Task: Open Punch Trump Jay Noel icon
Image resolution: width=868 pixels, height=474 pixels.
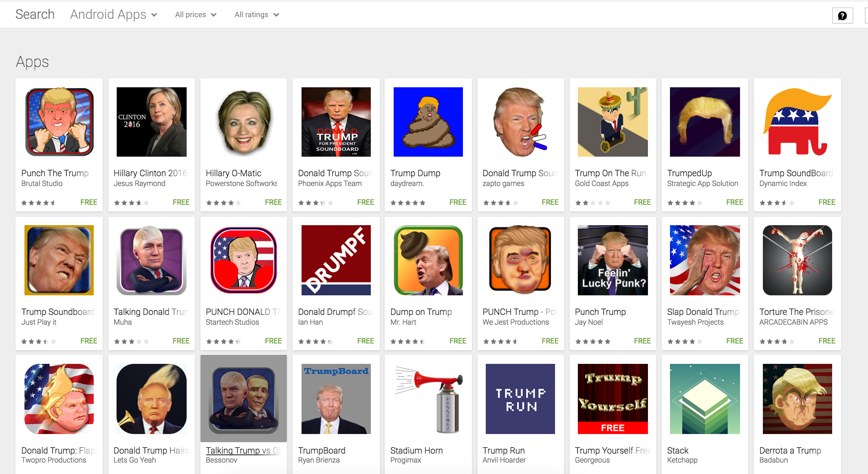Action: click(x=613, y=260)
